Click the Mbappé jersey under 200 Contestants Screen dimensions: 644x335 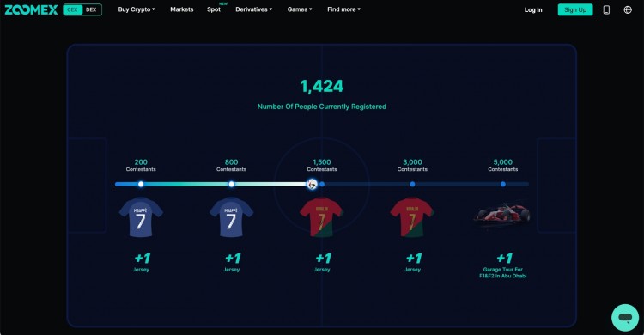pos(141,217)
